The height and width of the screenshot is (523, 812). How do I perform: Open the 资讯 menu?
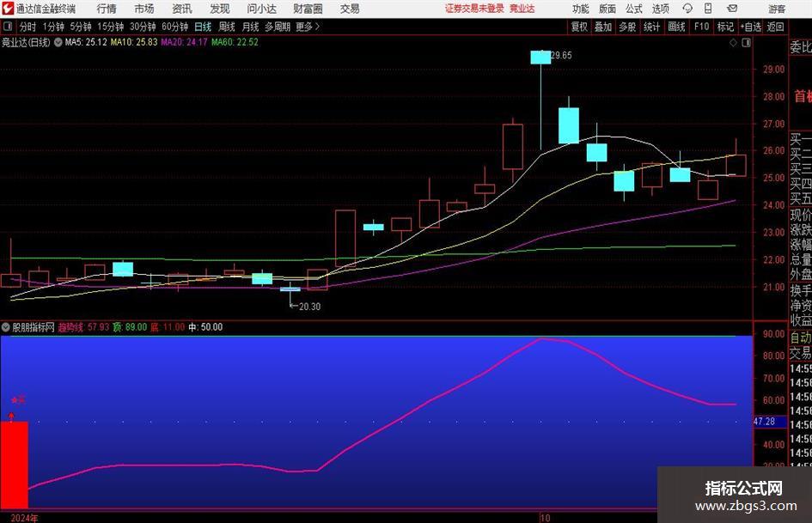(x=182, y=9)
